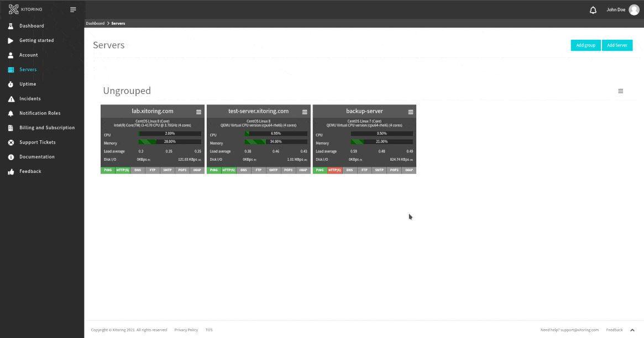This screenshot has height=338, width=644.
Task: Expand the Ungrouped group options menu
Action: point(620,91)
